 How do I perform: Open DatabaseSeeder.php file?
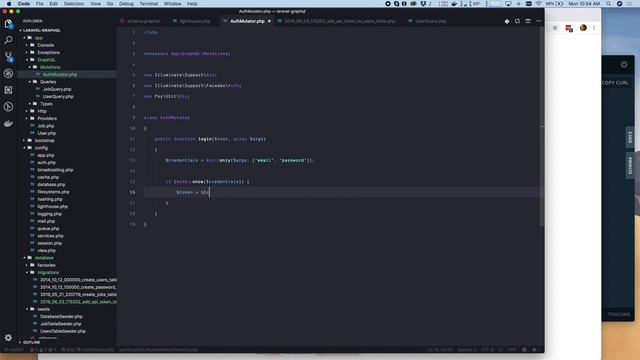pos(61,317)
